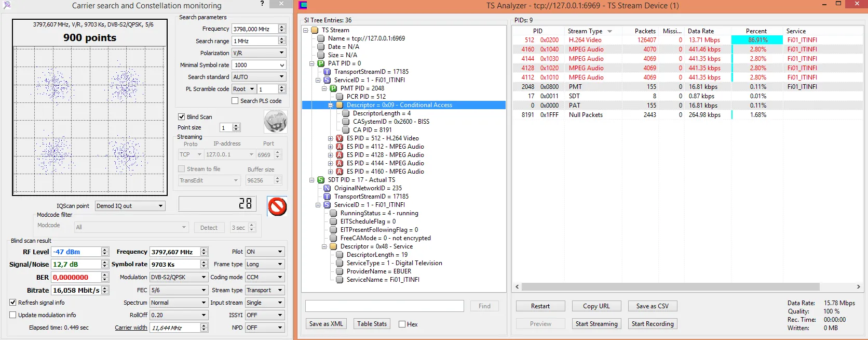
Task: Click the audio icon for ES PID 4160
Action: [x=340, y=172]
